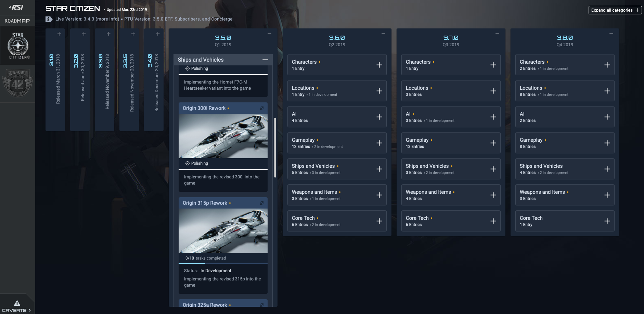Open the Origin 300i Rework title
The image size is (644, 314).
(204, 108)
